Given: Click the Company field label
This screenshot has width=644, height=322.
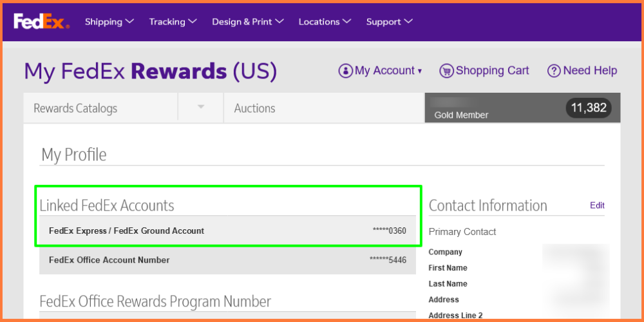Looking at the screenshot, I should 445,252.
